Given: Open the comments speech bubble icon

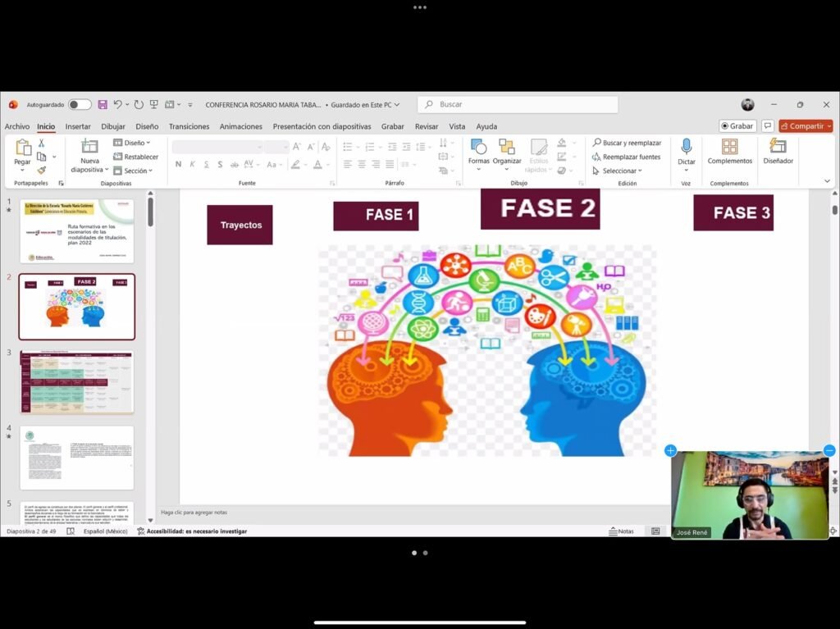Looking at the screenshot, I should (768, 126).
